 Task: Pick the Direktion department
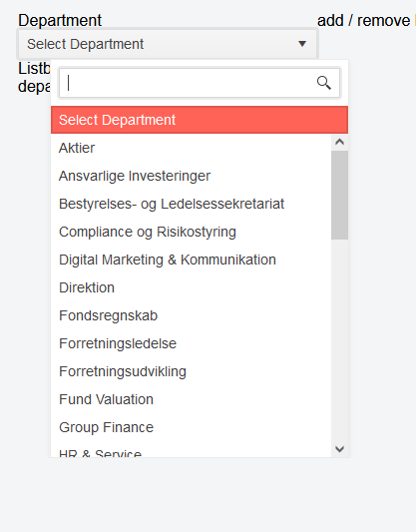coord(191,287)
